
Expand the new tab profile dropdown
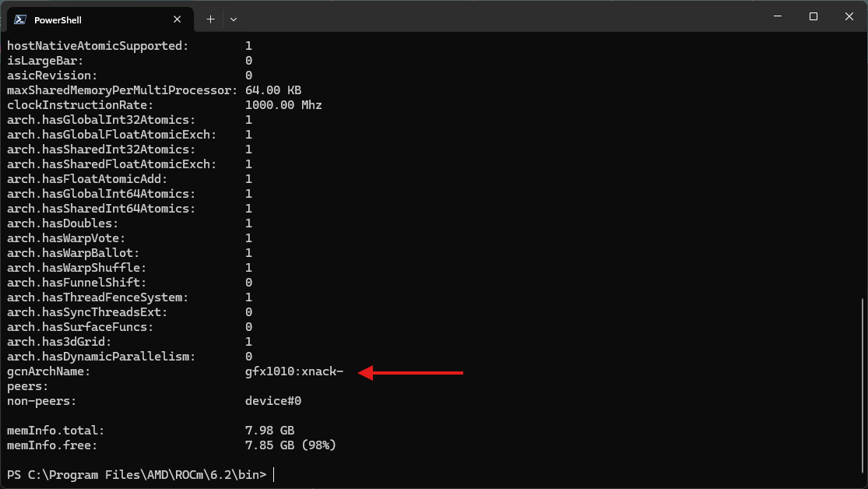pos(234,19)
